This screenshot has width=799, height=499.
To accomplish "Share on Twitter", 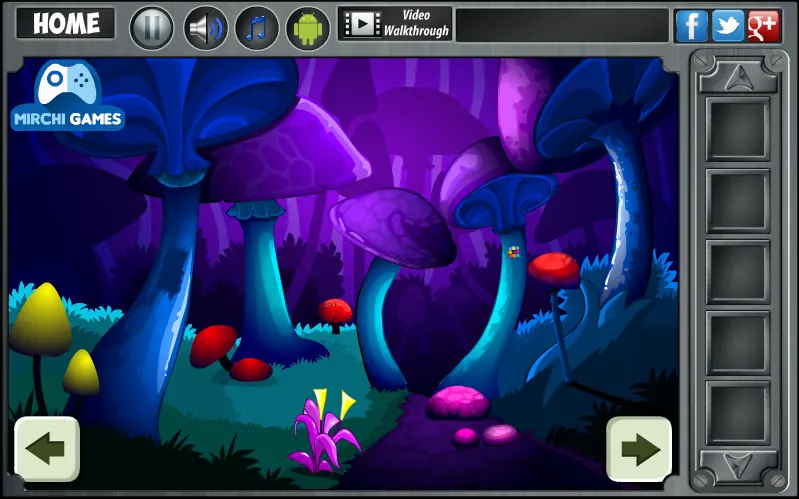I will click(x=728, y=25).
